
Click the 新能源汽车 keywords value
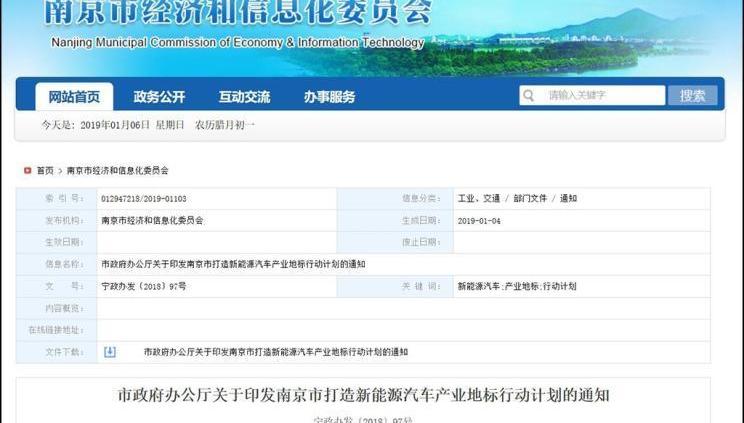coord(479,286)
